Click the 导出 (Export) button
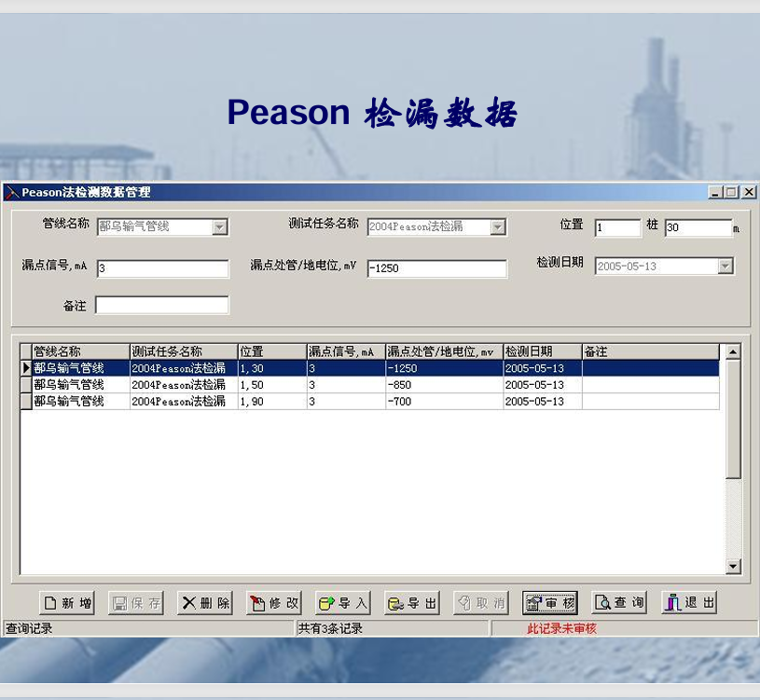The image size is (760, 700). pyautogui.click(x=412, y=603)
